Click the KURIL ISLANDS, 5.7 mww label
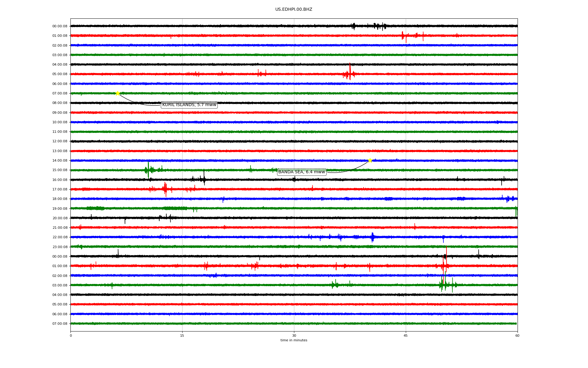588x368 pixels. coord(189,105)
